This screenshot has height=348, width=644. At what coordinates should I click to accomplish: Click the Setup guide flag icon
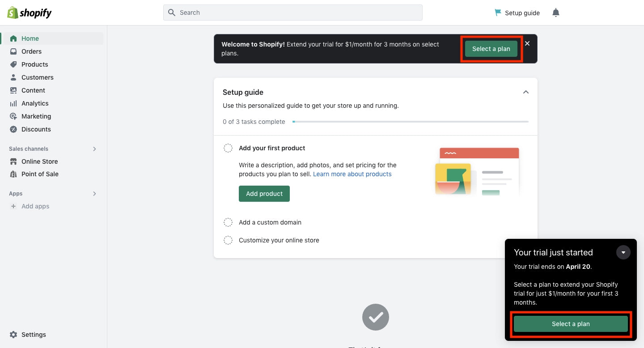[498, 13]
